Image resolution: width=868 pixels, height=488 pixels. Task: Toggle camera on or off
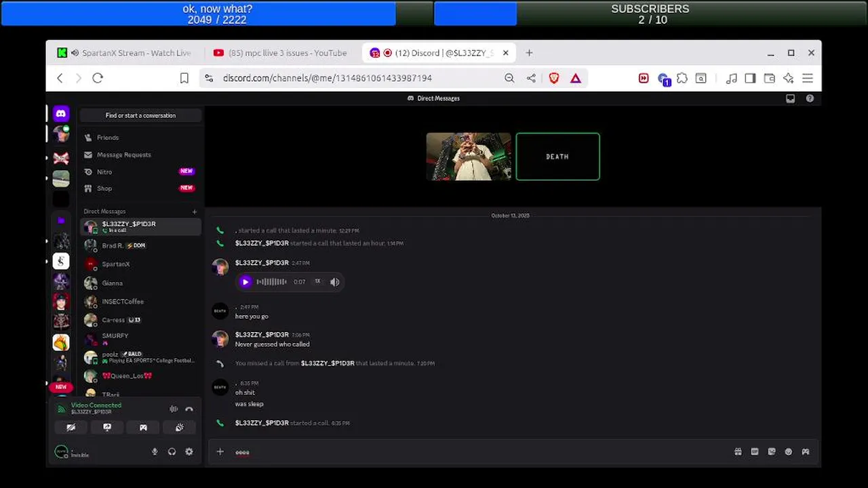point(71,428)
